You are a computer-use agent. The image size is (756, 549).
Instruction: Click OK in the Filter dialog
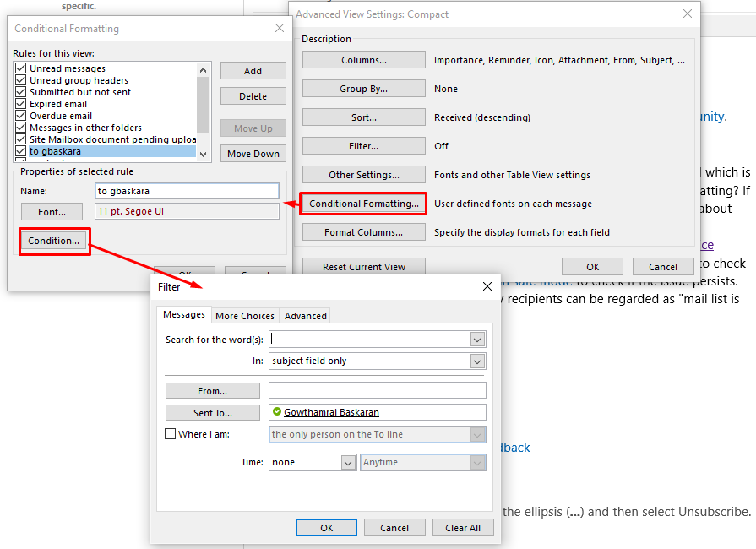326,528
